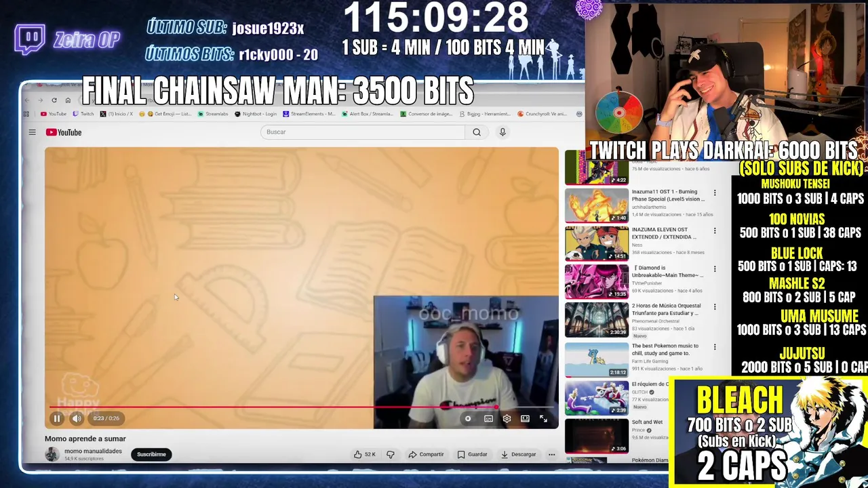Open options menu for Diamond is Unbreakable video

click(x=714, y=269)
